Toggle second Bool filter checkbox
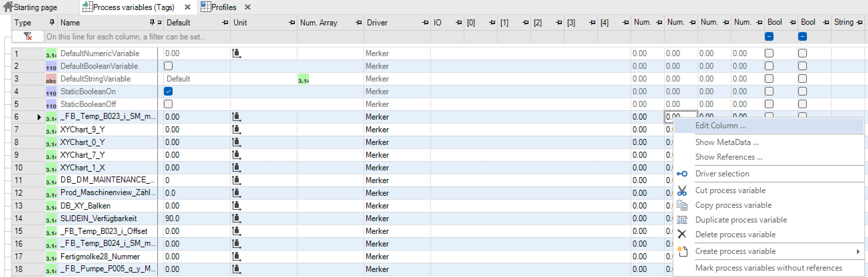 coord(802,36)
